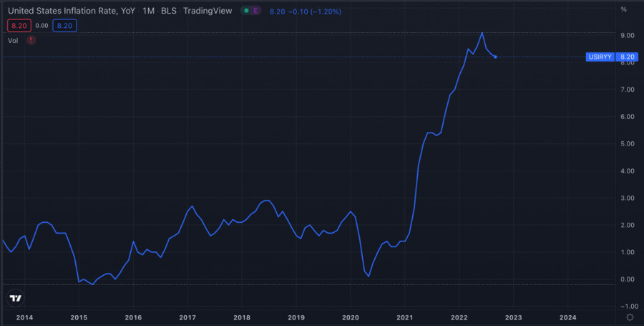Change the 1M interval in title
The image size is (644, 326).
pos(148,11)
